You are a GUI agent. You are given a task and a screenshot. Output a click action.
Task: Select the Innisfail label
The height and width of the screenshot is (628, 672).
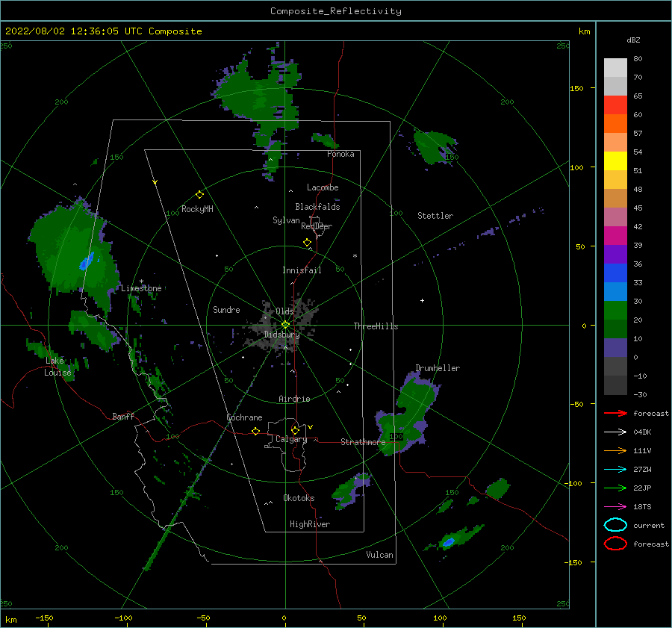point(302,270)
